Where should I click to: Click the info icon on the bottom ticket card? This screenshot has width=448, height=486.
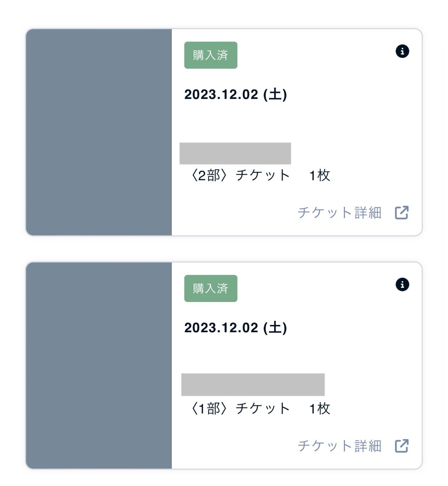point(403,285)
